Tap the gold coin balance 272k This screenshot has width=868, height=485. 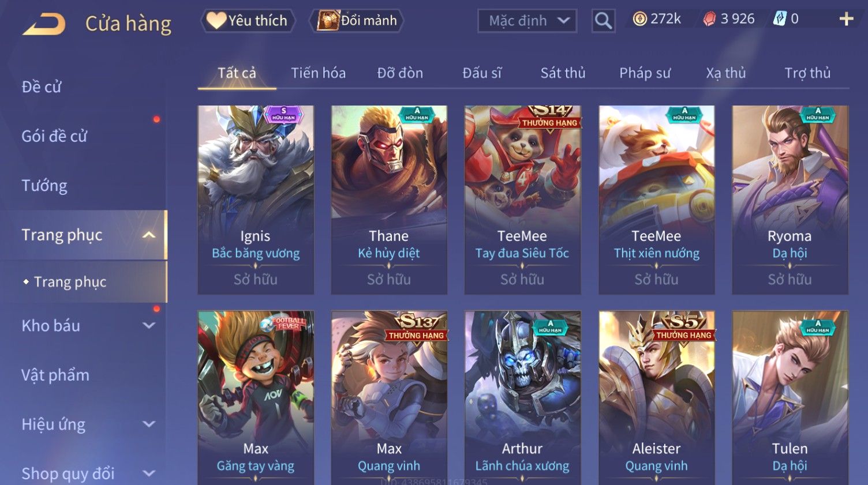657,19
